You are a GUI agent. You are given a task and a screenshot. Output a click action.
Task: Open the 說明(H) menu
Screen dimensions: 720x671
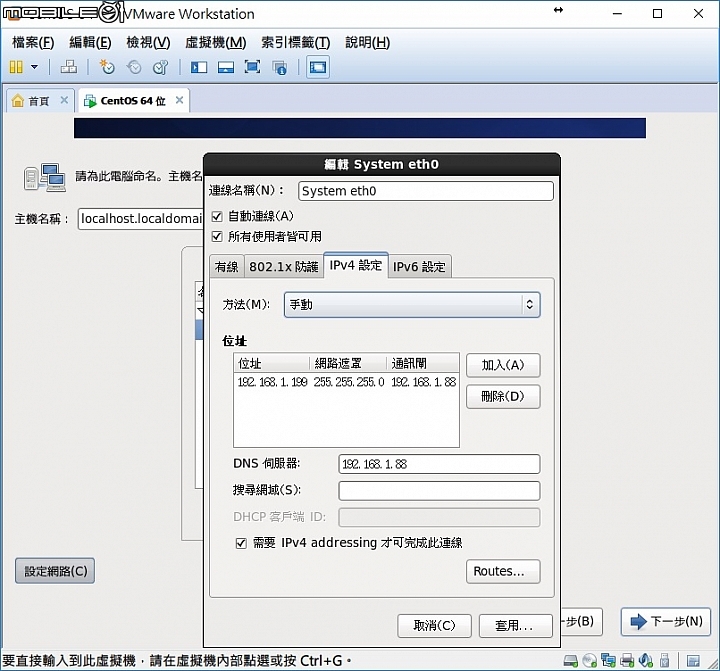coord(368,43)
